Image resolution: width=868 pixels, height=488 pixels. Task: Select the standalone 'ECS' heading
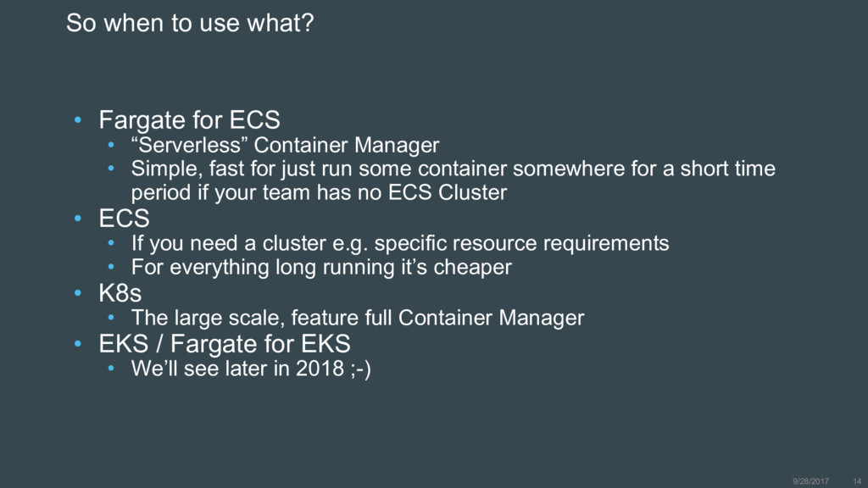(x=124, y=218)
